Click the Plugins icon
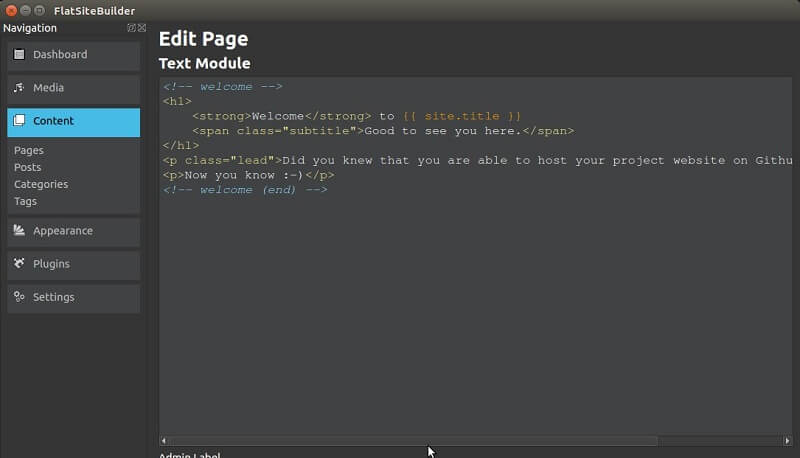This screenshot has width=800, height=458. click(x=19, y=263)
